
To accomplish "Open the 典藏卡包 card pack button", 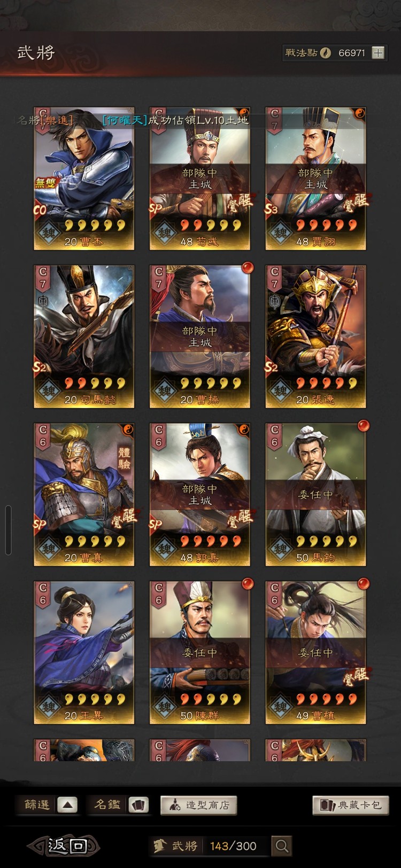I will tap(350, 805).
